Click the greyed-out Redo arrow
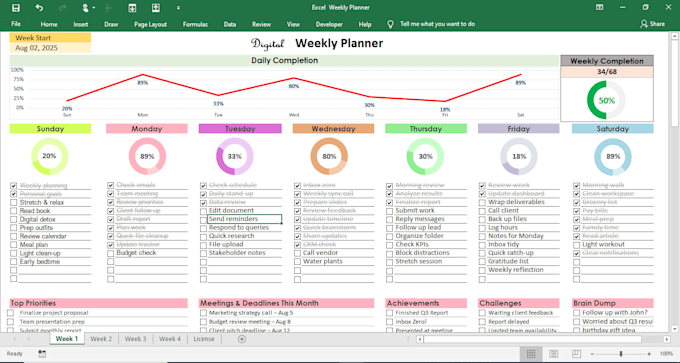 coord(62,8)
